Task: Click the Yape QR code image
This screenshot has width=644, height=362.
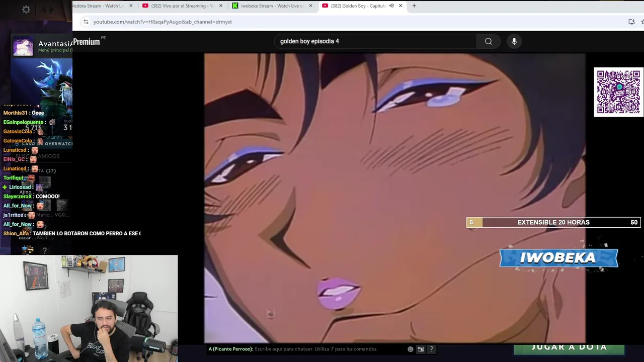Action: 618,92
